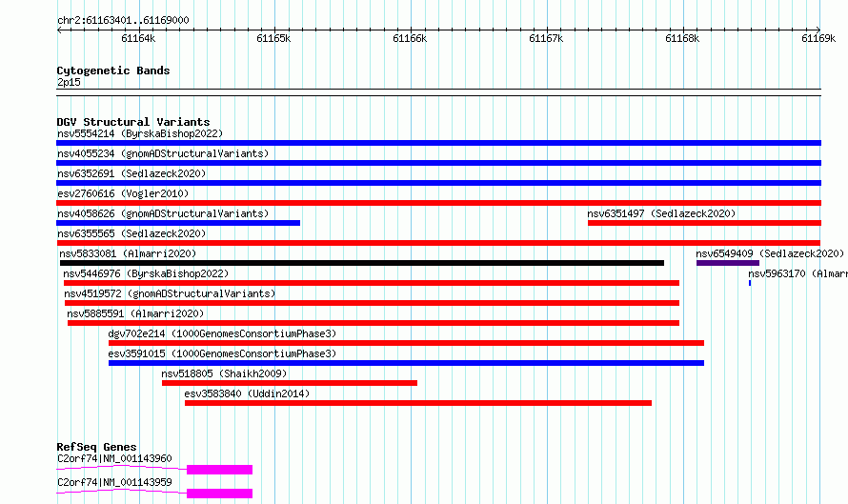Click the 61168k ruler tick label
The height and width of the screenshot is (504, 848).
tap(682, 38)
